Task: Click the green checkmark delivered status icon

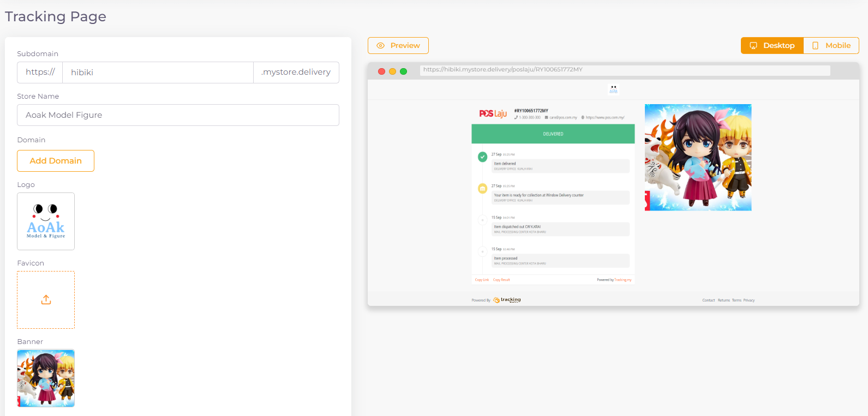Action: point(482,157)
